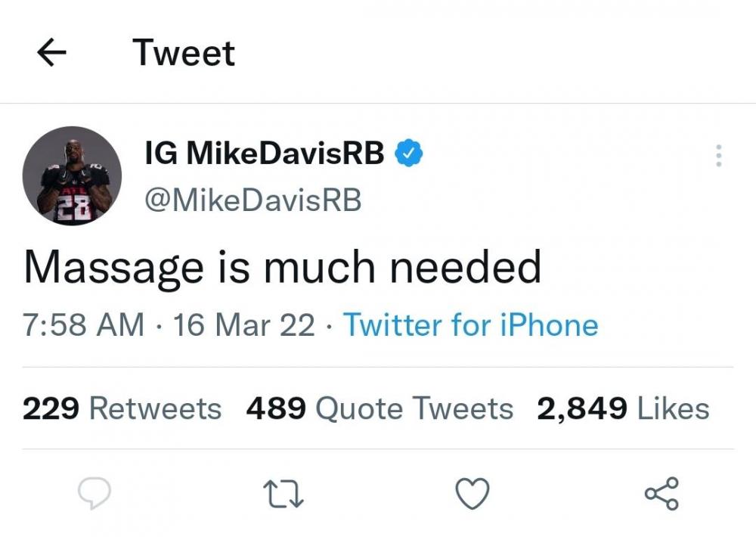Visit the @MikeDavisRB handle

point(253,200)
